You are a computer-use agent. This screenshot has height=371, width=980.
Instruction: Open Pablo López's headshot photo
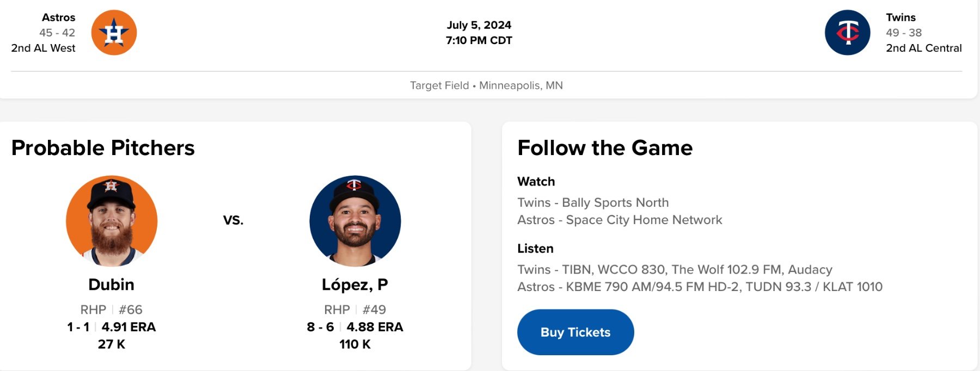click(355, 221)
